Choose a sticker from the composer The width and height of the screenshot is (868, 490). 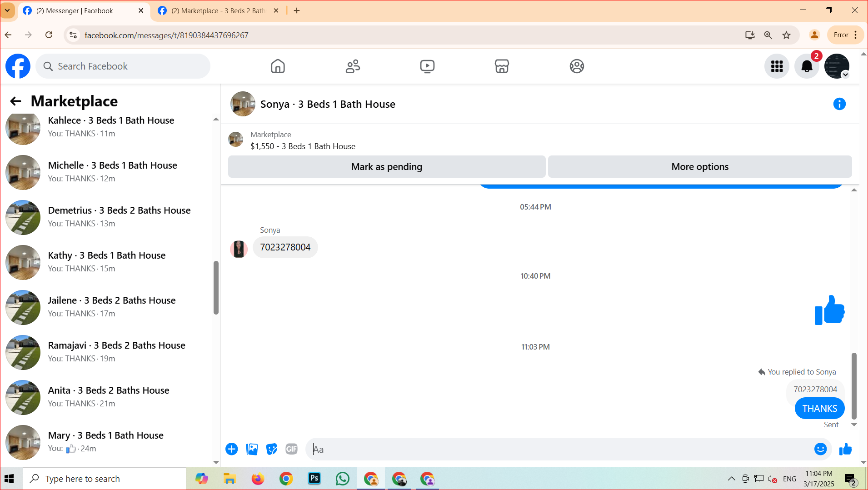(x=272, y=449)
